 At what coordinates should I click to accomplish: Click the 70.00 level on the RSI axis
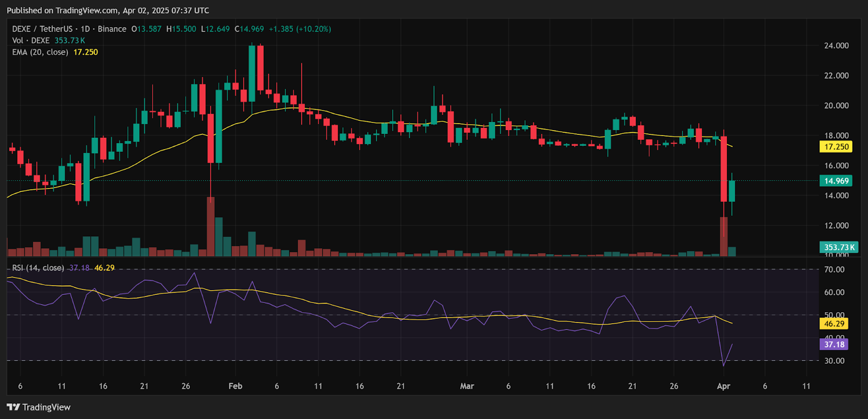(x=834, y=269)
